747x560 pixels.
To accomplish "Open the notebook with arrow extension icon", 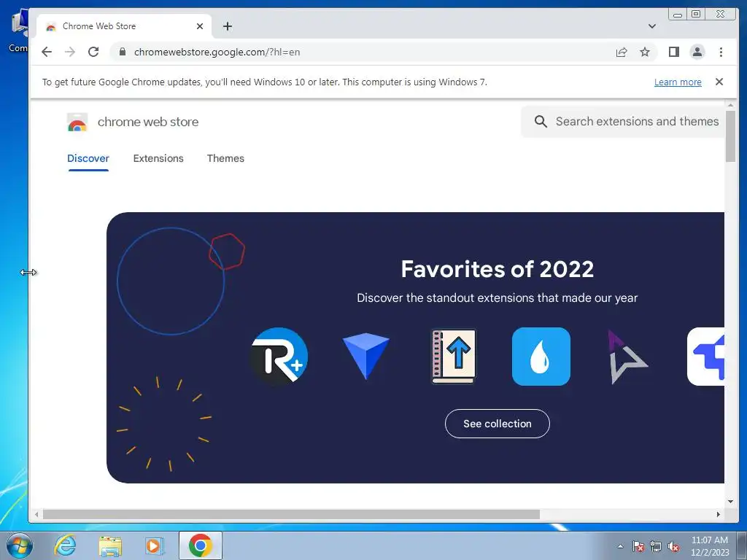I will coord(454,356).
